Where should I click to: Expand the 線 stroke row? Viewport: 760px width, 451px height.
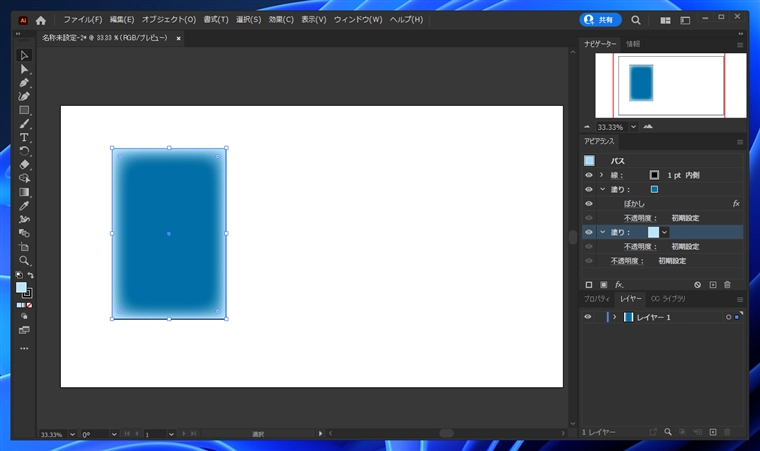pyautogui.click(x=602, y=175)
